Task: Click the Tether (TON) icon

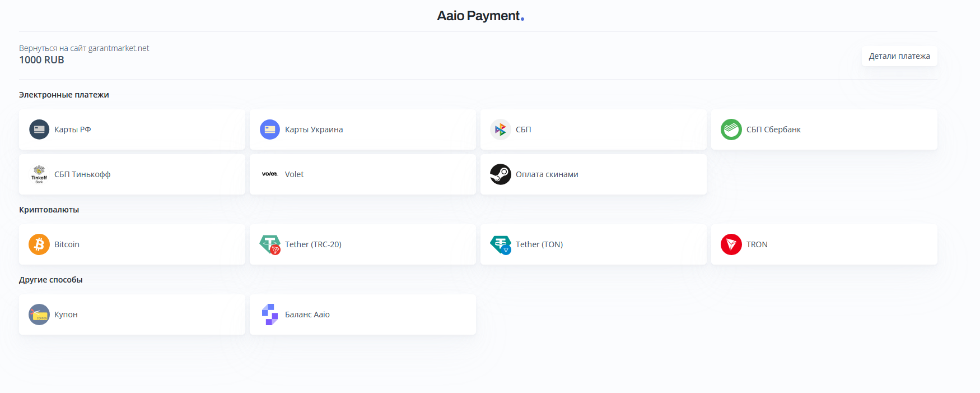Action: coord(501,244)
